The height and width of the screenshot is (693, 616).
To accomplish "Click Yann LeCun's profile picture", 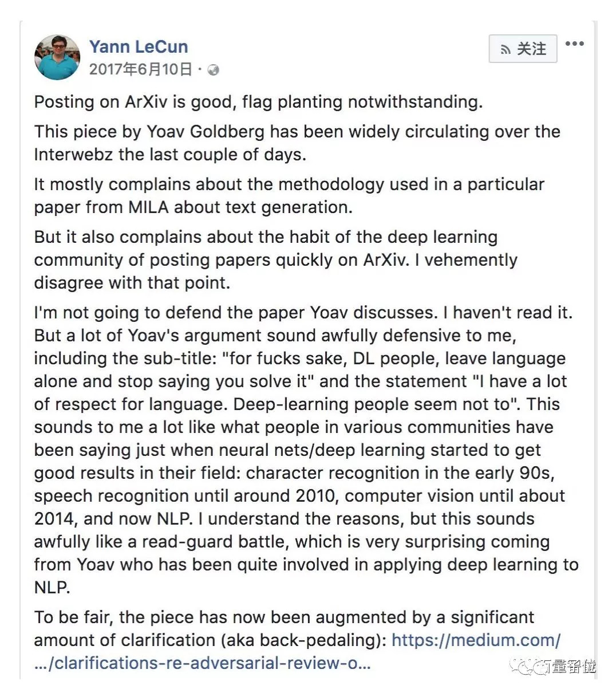I will [x=57, y=57].
